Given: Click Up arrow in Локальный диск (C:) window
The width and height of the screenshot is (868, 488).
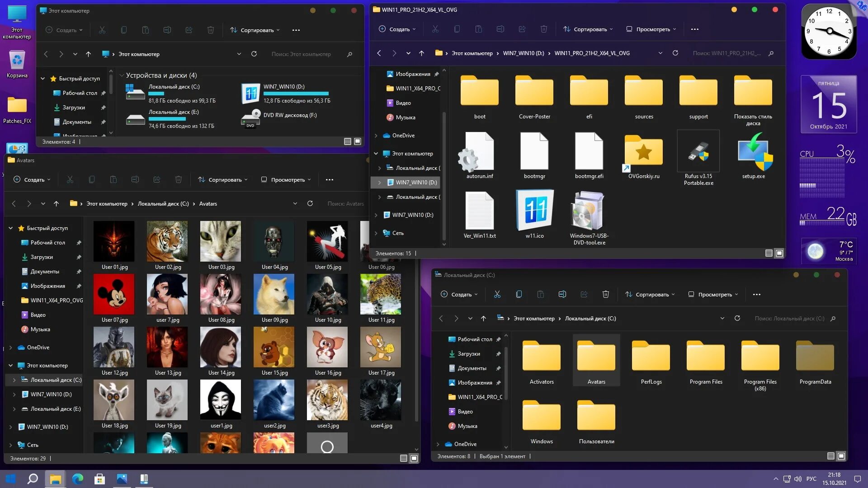Looking at the screenshot, I should (484, 319).
